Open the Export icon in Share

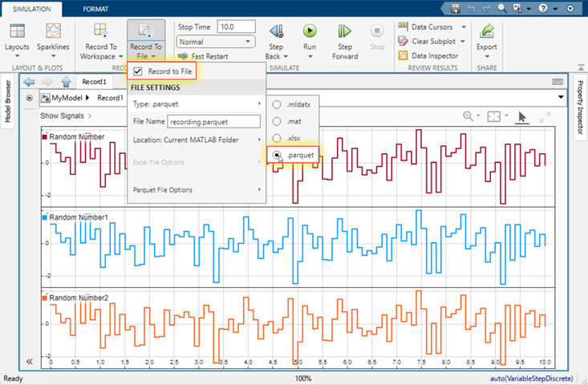point(486,32)
